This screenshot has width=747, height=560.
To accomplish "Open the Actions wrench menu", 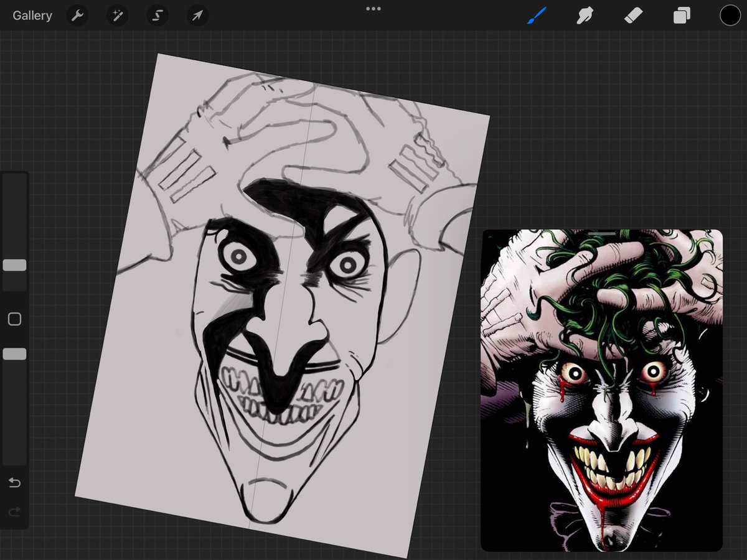I will [x=78, y=16].
